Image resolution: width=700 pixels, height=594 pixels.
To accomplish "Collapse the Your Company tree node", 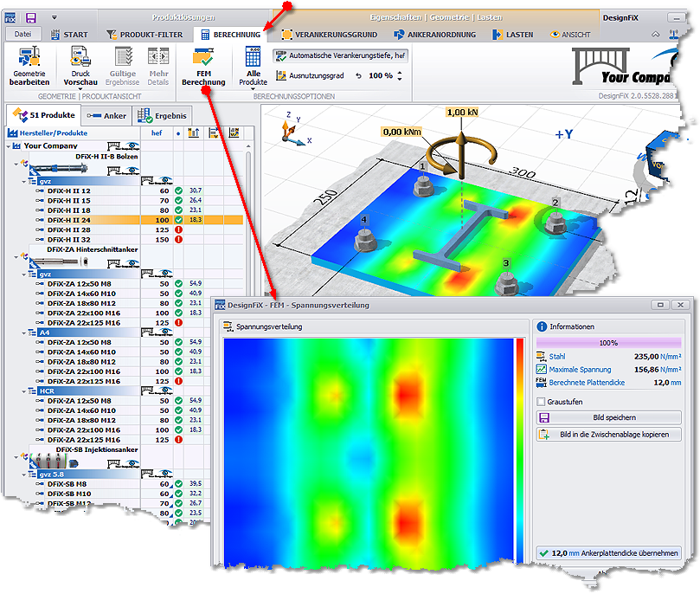I will click(9, 146).
